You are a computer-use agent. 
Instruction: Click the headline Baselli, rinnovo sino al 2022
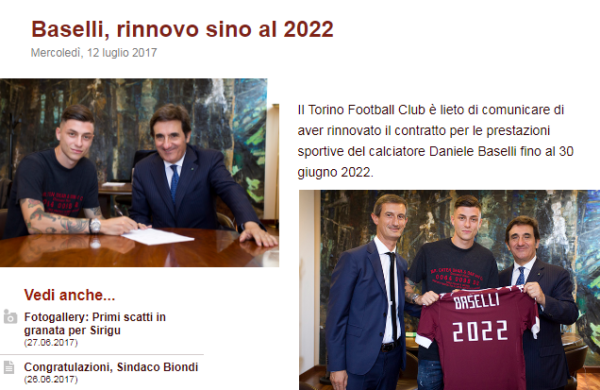click(182, 29)
